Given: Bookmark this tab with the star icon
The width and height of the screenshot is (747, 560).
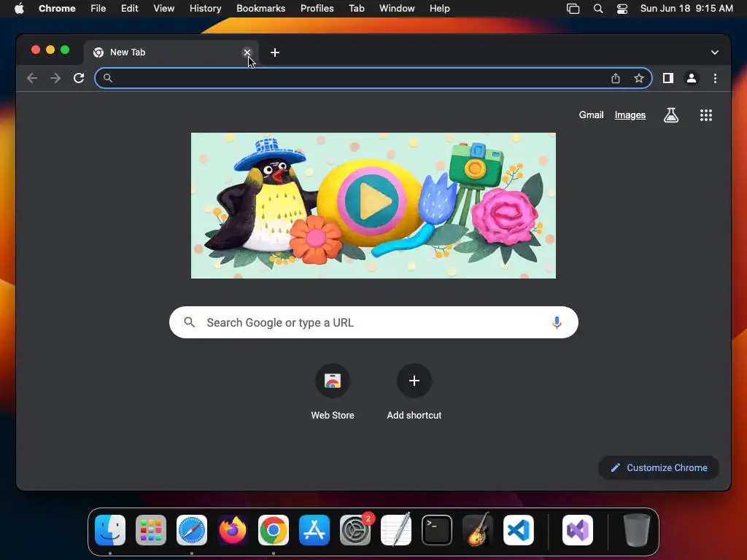Looking at the screenshot, I should click(639, 78).
